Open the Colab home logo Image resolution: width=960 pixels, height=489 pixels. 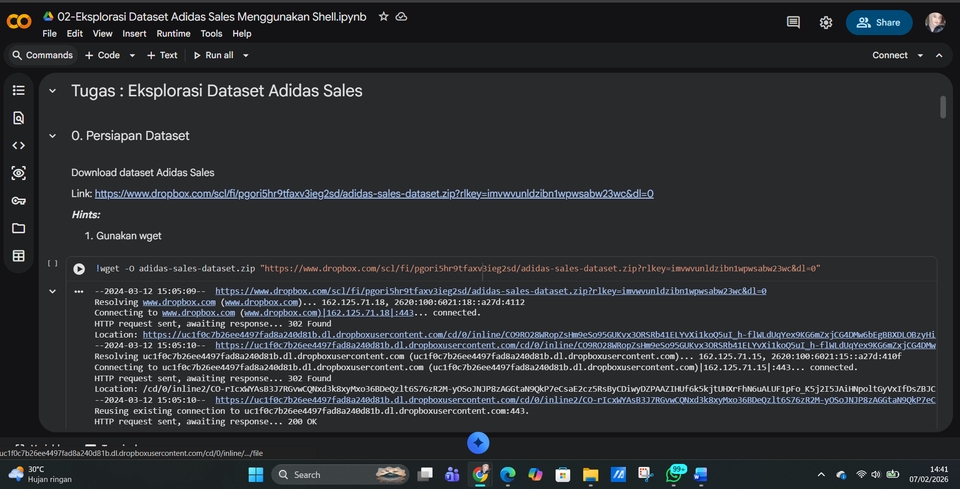18,23
